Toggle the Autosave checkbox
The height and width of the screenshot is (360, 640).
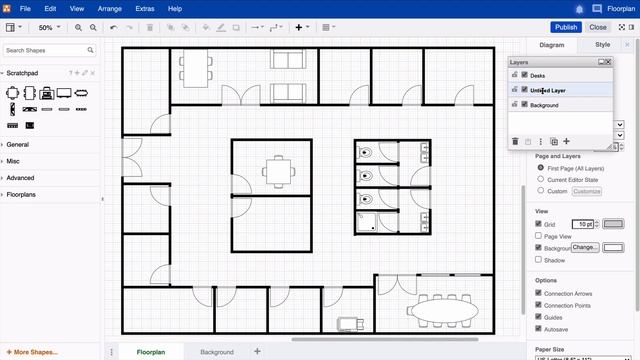pyautogui.click(x=538, y=329)
